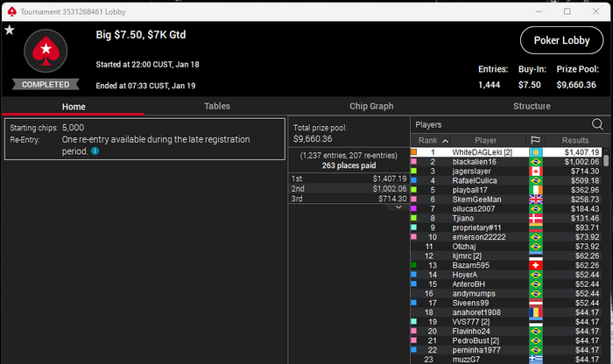Screen dimensions: 613x364
Task: Sort players by Rank column
Action: pos(430,140)
